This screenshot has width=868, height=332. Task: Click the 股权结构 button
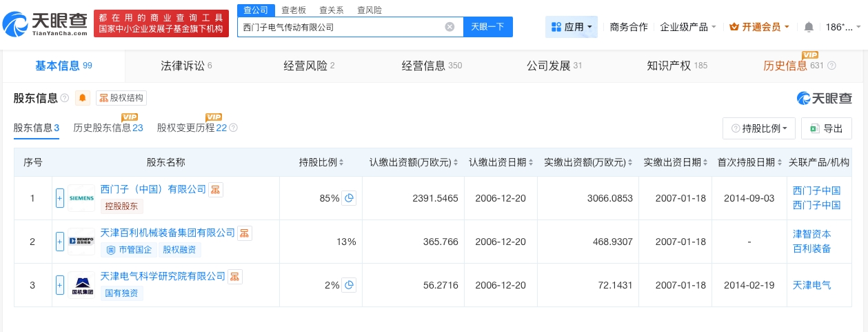click(x=121, y=98)
